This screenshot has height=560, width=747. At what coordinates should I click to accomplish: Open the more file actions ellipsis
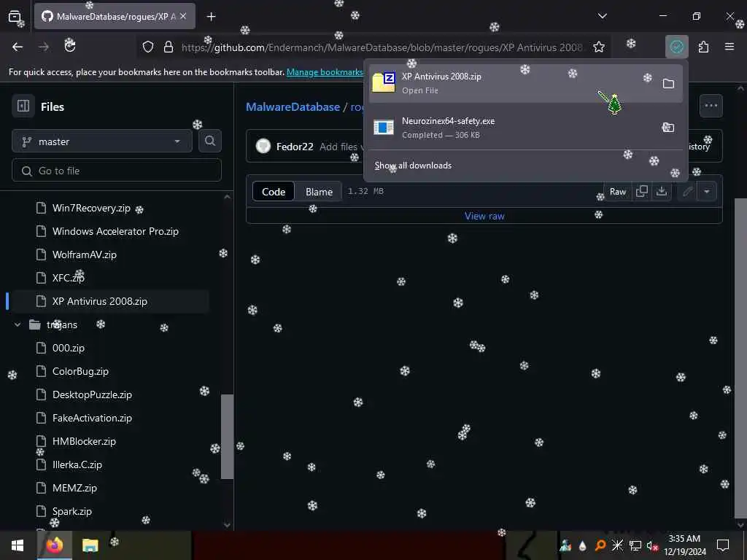[x=711, y=106]
